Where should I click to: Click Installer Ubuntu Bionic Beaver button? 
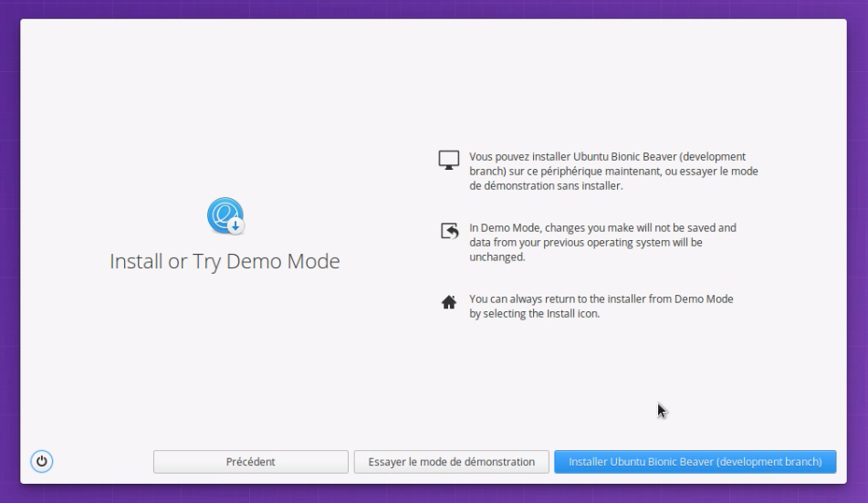[x=695, y=461]
